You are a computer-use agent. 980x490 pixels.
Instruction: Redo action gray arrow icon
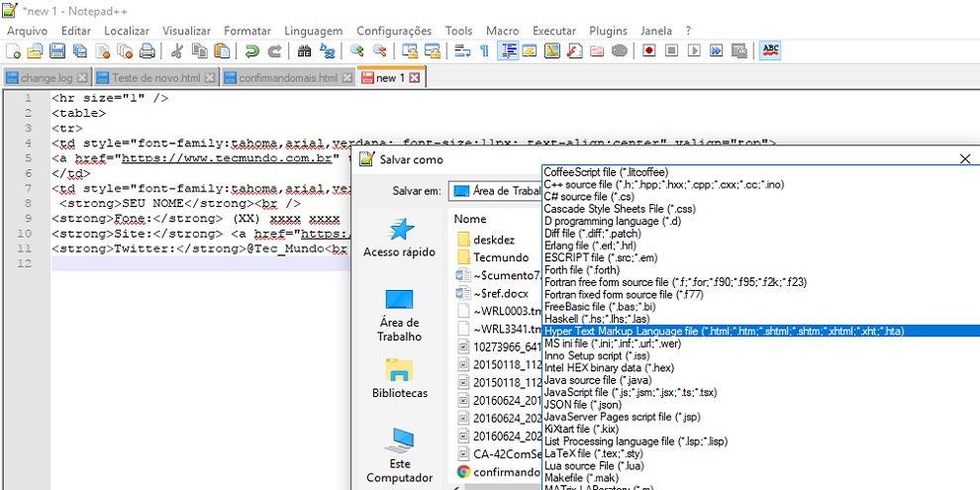pyautogui.click(x=274, y=51)
